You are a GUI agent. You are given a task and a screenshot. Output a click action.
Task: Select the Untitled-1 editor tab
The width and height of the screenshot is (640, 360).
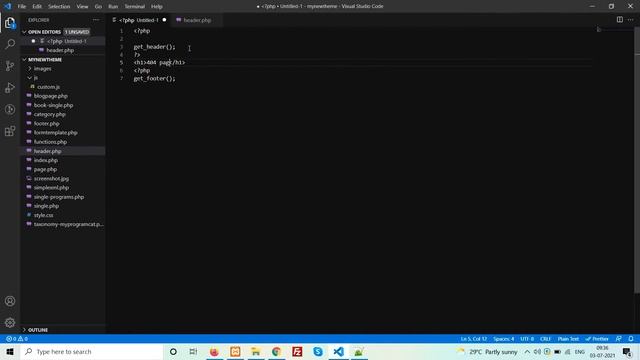click(x=139, y=20)
